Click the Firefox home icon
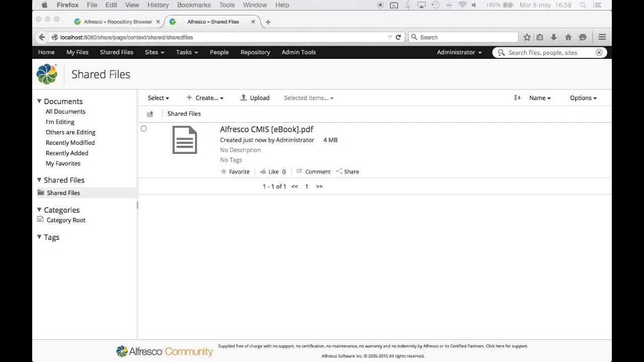This screenshot has height=362, width=644. click(568, 37)
